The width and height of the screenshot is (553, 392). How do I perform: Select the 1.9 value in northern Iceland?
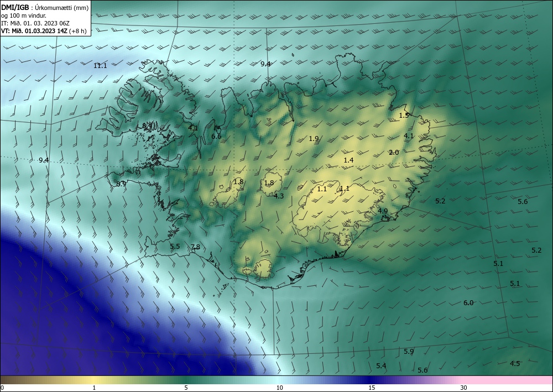coord(314,139)
